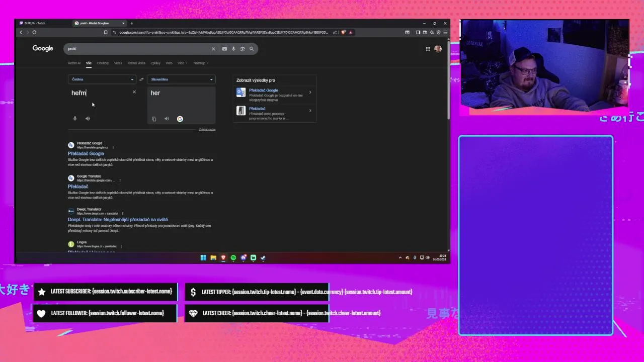This screenshot has height=362, width=644.
Task: Click the browser address bar URL
Action: coord(224,32)
